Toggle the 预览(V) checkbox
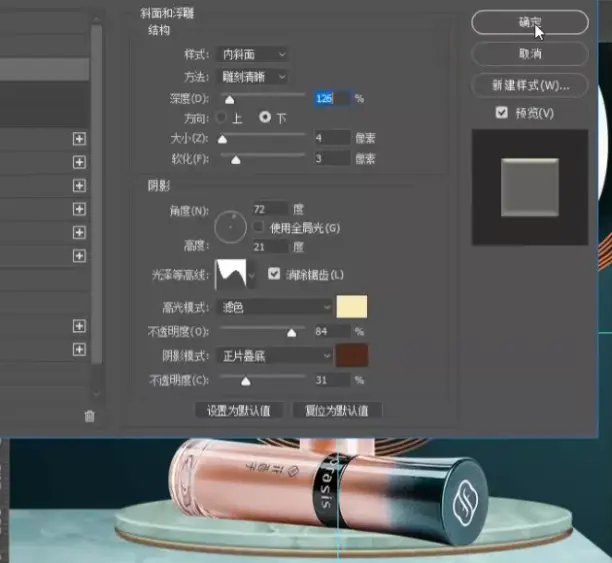 pos(502,113)
